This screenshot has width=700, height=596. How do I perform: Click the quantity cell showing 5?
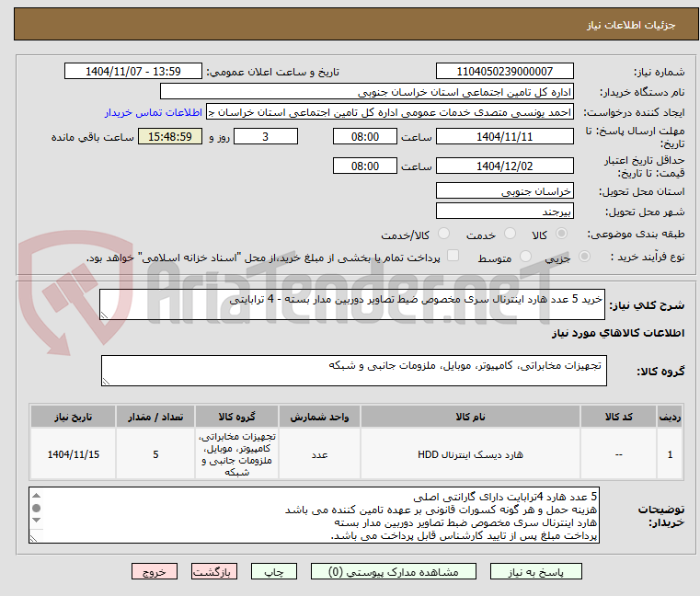click(155, 454)
